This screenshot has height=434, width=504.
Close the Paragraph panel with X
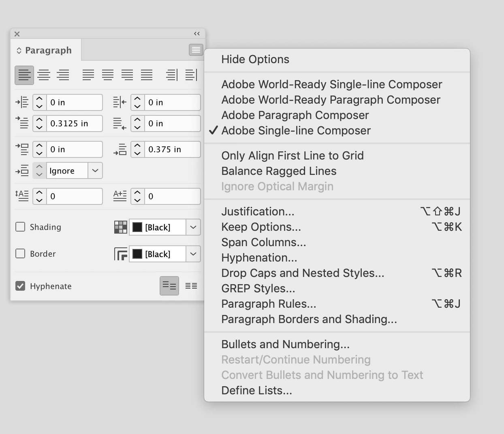click(x=17, y=34)
